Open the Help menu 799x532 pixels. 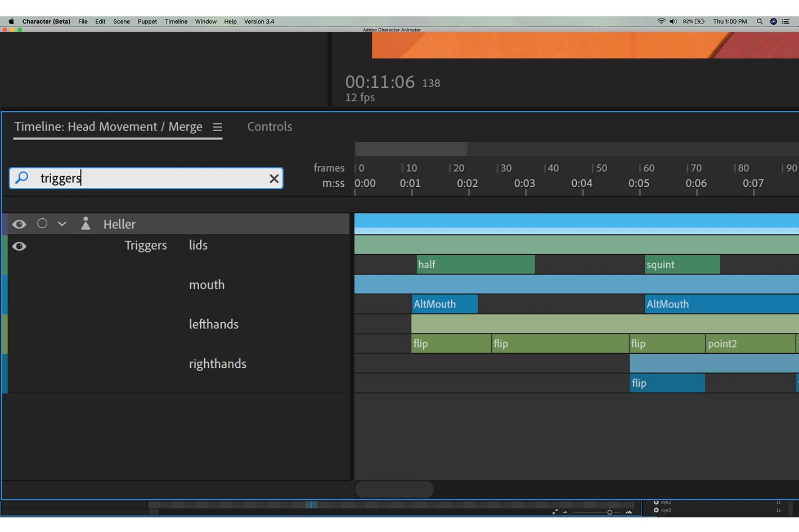click(x=230, y=21)
